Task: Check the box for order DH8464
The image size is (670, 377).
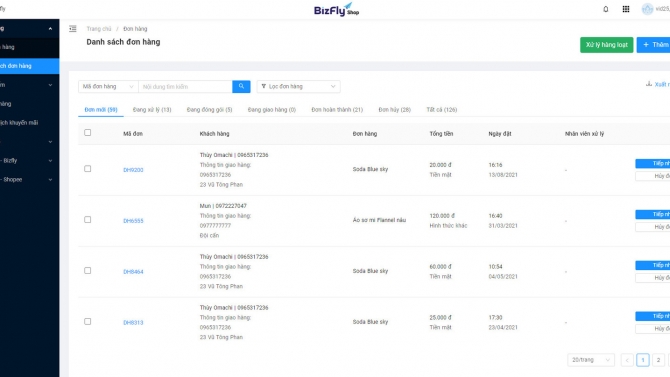Action: coord(88,271)
